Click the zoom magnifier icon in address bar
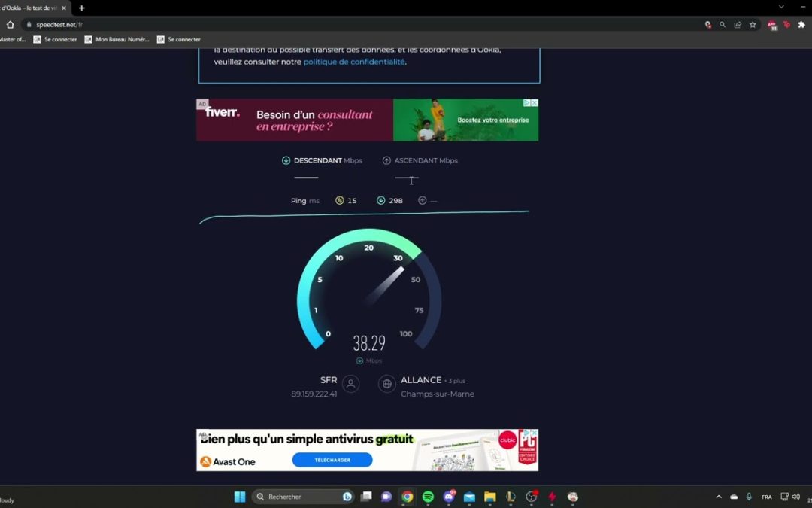The height and width of the screenshot is (508, 812). pos(723,24)
